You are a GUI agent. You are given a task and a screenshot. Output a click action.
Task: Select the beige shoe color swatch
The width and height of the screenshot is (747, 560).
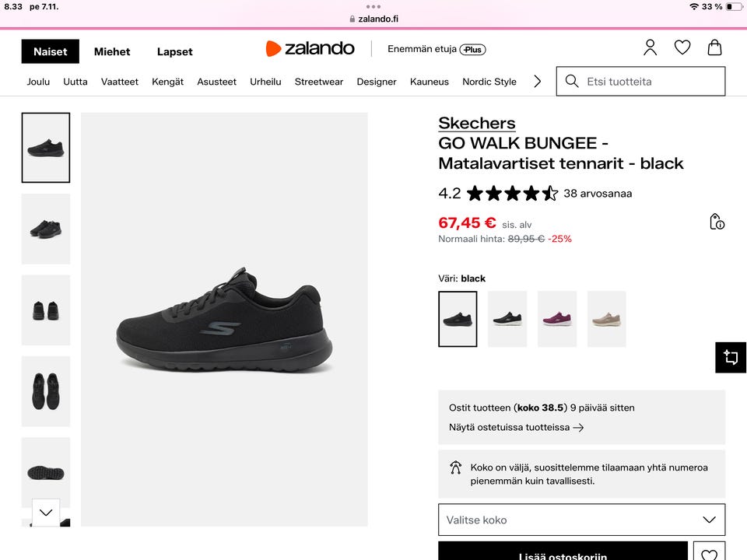[607, 319]
